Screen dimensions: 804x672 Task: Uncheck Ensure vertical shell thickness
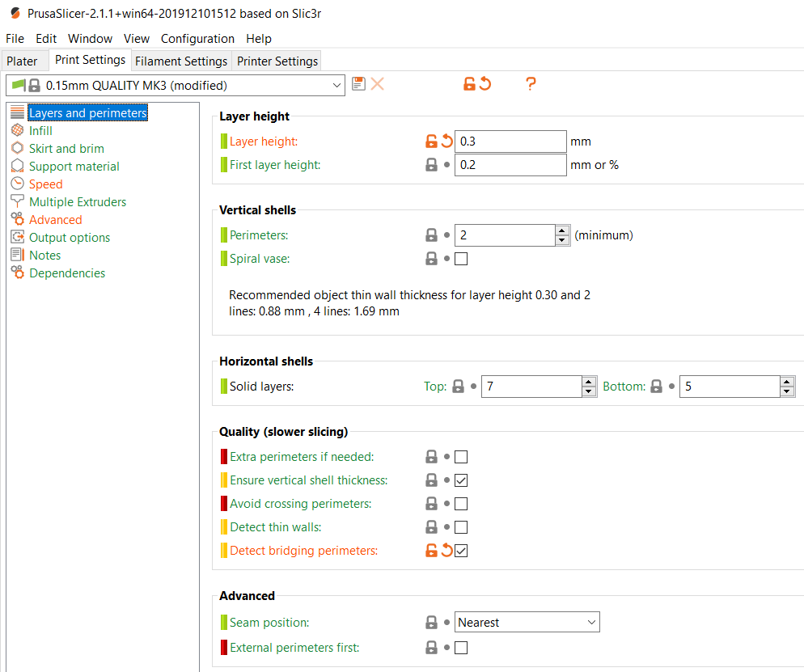[x=461, y=480]
